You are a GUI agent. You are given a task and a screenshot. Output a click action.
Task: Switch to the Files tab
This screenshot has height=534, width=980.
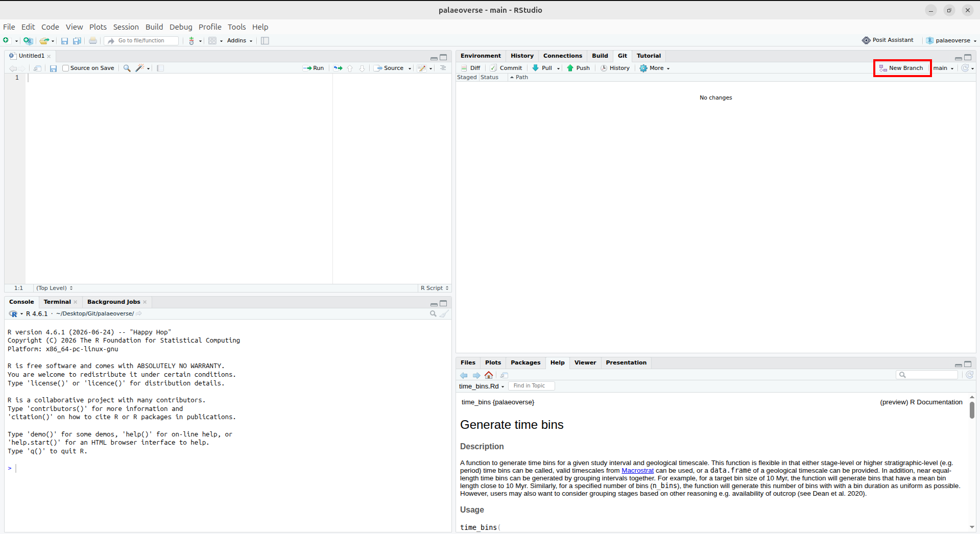pos(468,363)
